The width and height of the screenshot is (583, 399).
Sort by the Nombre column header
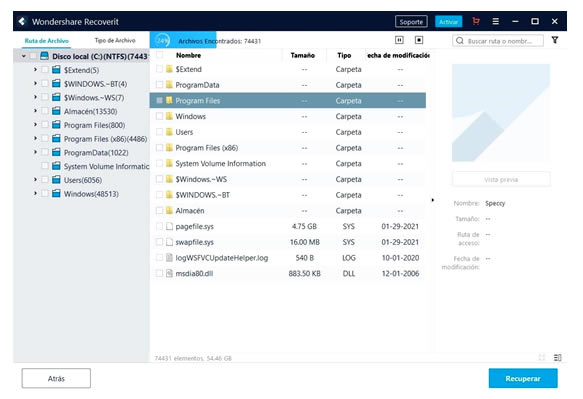point(189,55)
